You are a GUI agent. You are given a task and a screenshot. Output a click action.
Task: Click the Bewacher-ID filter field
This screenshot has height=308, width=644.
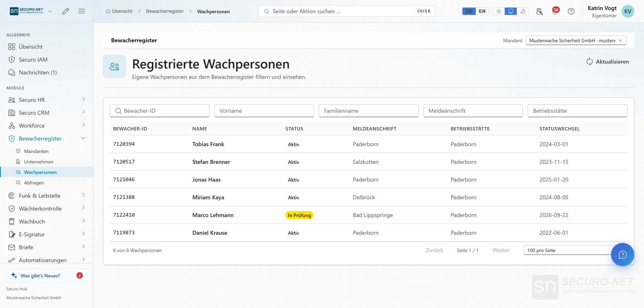point(160,111)
